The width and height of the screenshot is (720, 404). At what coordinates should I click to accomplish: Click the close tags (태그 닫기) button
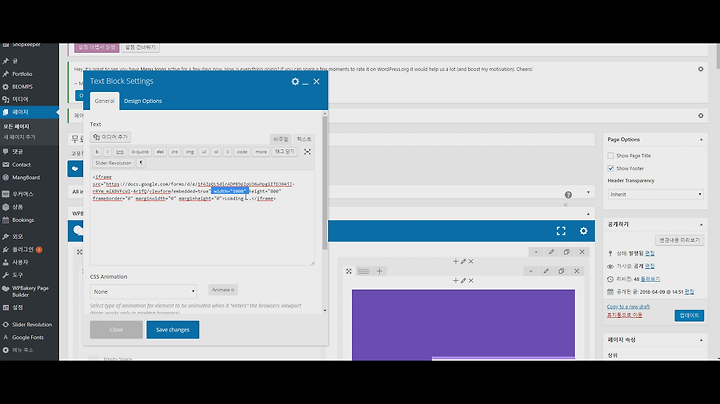point(285,152)
